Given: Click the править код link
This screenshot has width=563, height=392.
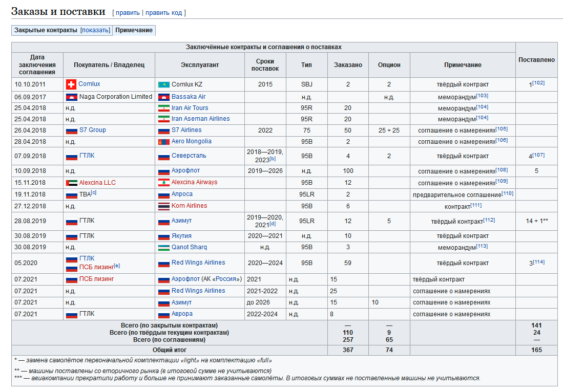Looking at the screenshot, I should (x=164, y=13).
